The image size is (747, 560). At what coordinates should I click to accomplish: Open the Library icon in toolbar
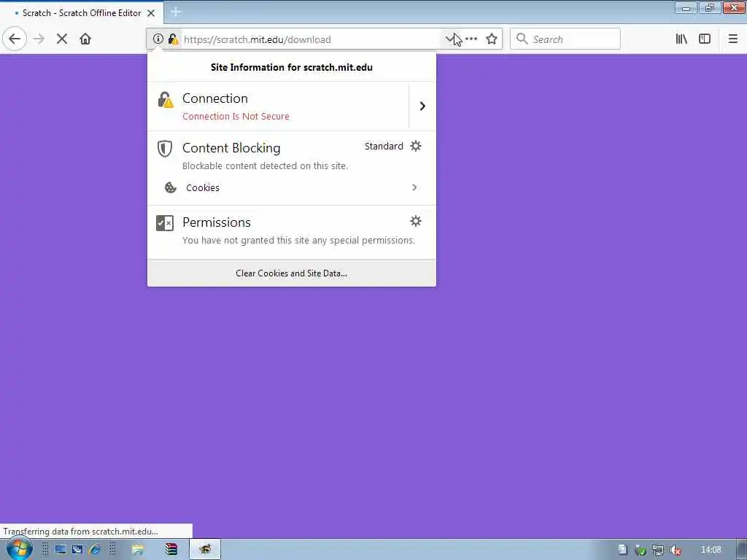pyautogui.click(x=681, y=39)
